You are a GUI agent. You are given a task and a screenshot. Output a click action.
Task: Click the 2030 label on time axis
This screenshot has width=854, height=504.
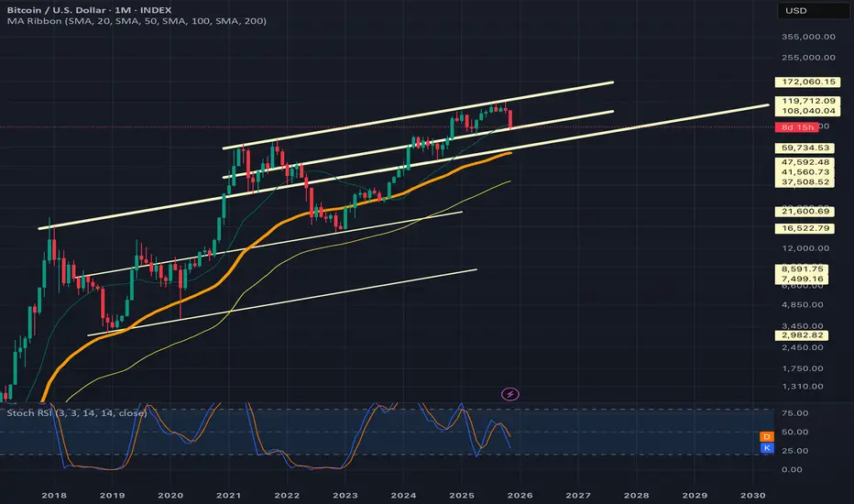[753, 495]
